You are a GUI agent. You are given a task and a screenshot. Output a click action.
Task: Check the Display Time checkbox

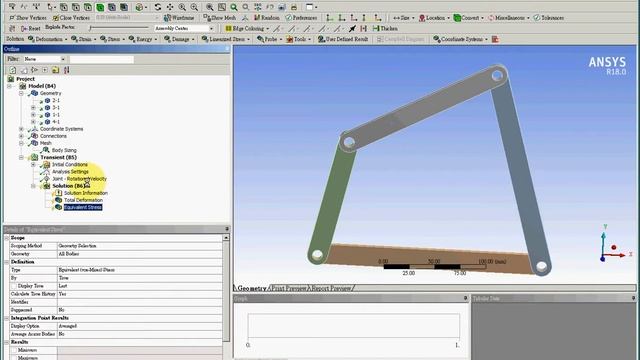click(x=13, y=286)
